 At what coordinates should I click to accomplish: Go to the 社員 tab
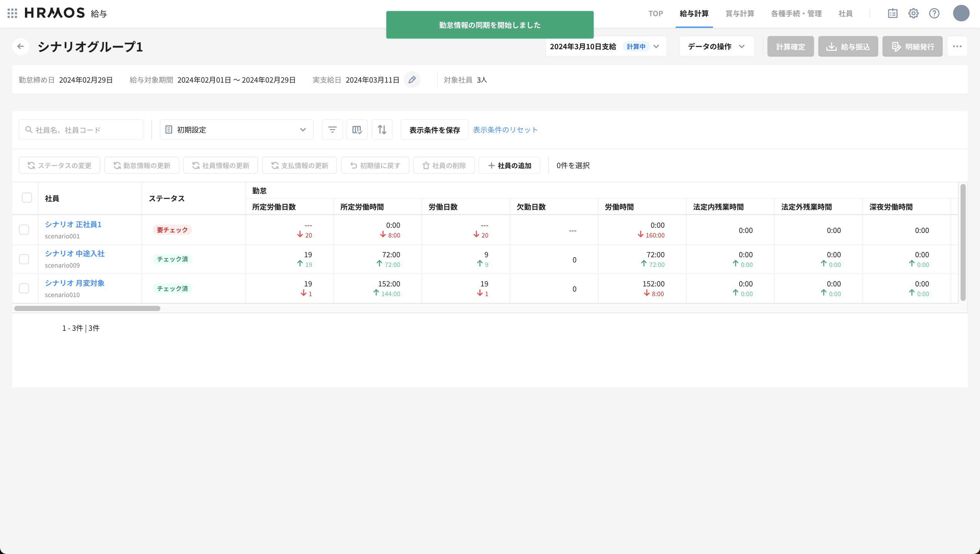(845, 13)
